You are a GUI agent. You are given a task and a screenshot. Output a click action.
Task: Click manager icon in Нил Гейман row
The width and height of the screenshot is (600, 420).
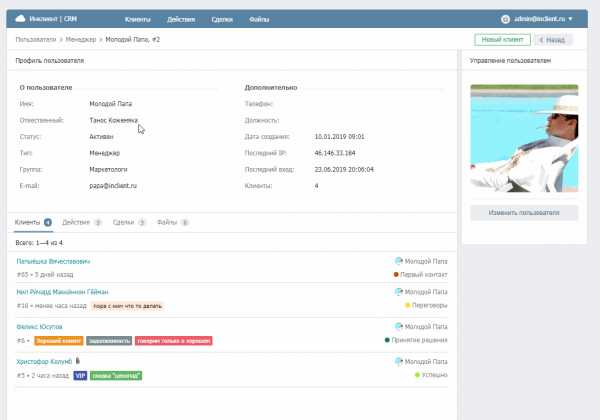point(399,292)
